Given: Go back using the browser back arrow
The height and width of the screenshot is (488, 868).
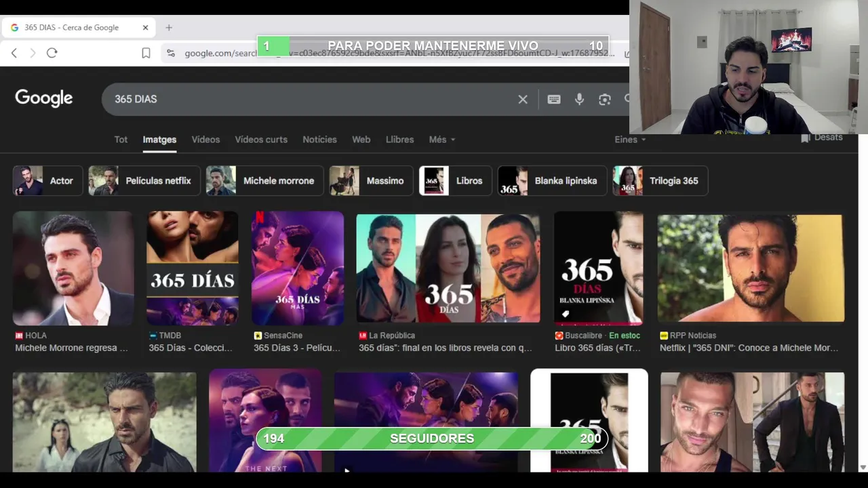Looking at the screenshot, I should tap(14, 53).
